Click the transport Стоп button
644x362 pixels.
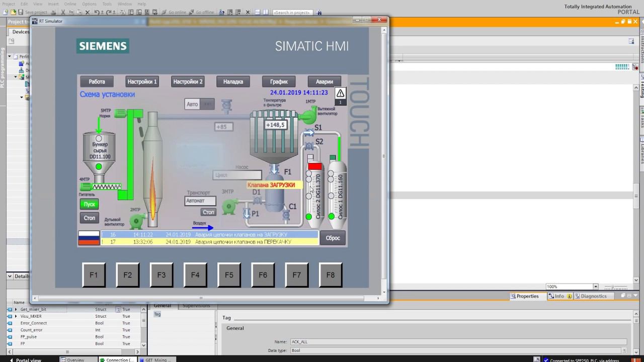[208, 212]
